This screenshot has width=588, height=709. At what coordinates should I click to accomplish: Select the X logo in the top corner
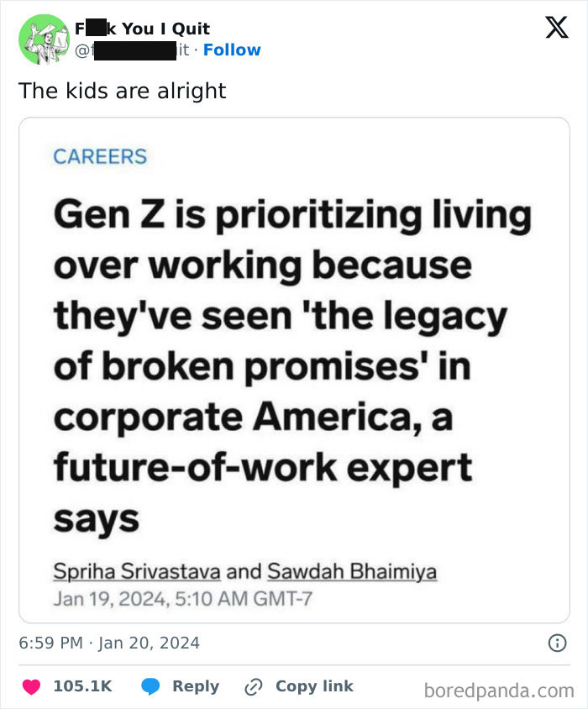(x=558, y=28)
